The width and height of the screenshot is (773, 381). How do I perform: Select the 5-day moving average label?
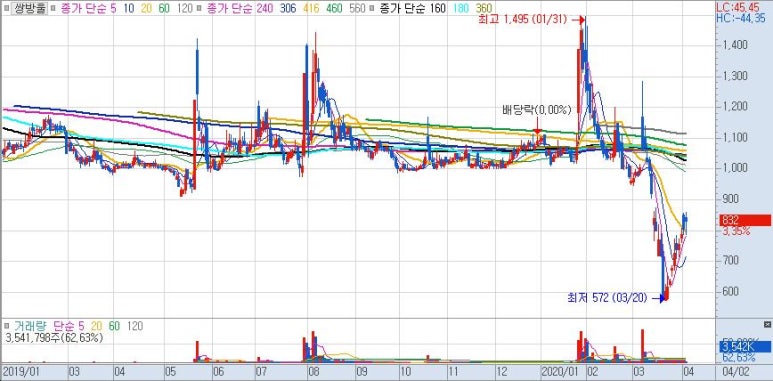click(x=114, y=8)
